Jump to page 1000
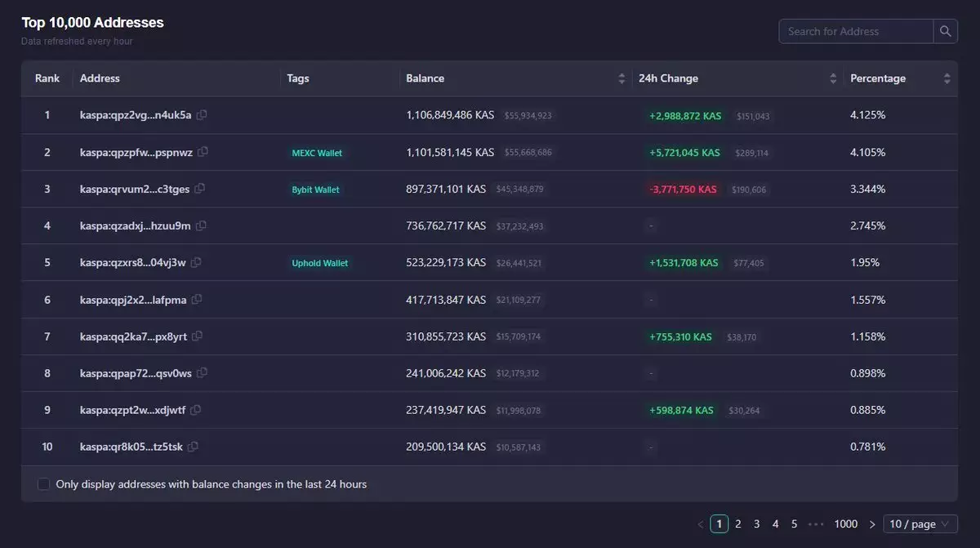Viewport: 980px width, 548px height. click(845, 523)
